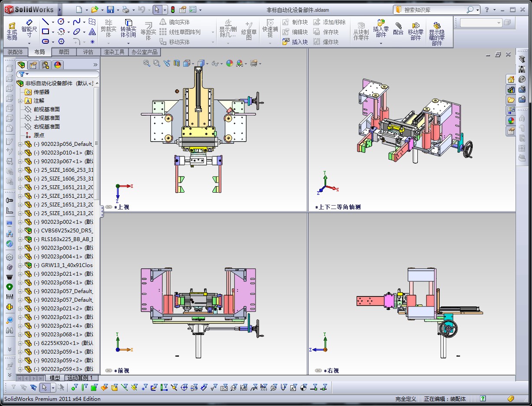Expand the FeatureManager tabs chevron
Screen dimensions: 532x406
(95, 65)
